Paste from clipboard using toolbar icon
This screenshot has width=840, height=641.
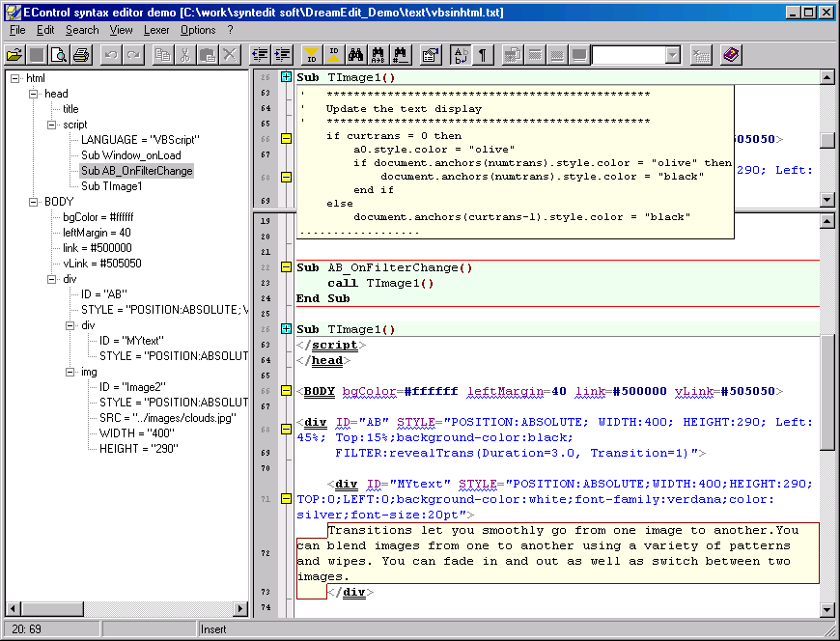pyautogui.click(x=208, y=55)
